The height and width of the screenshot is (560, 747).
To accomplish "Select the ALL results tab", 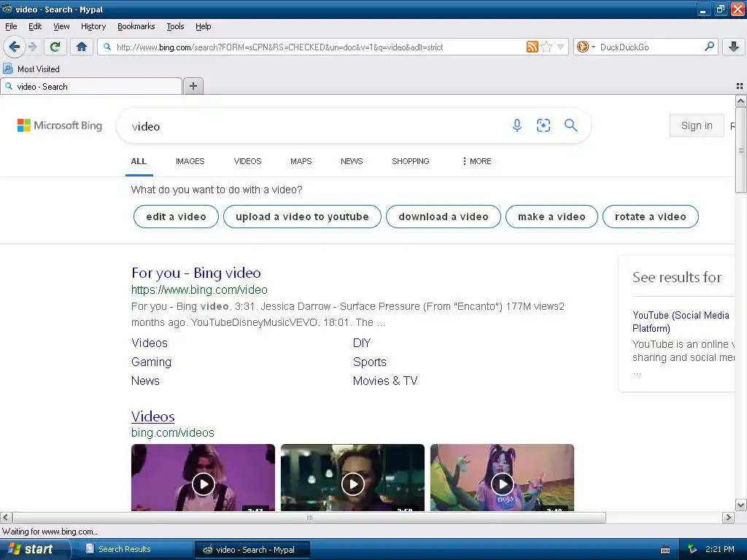I will click(x=139, y=161).
